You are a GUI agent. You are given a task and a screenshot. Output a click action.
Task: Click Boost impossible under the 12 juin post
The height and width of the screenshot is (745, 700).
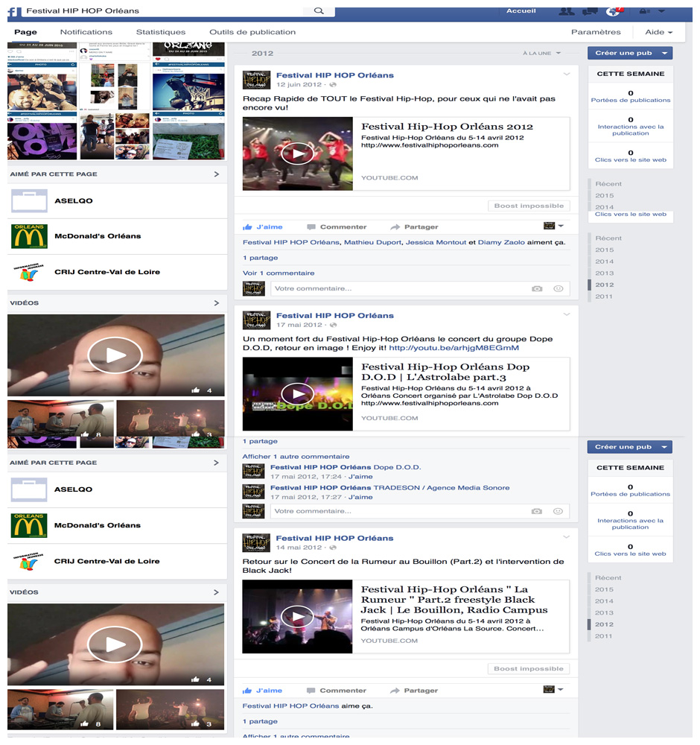pyautogui.click(x=529, y=206)
